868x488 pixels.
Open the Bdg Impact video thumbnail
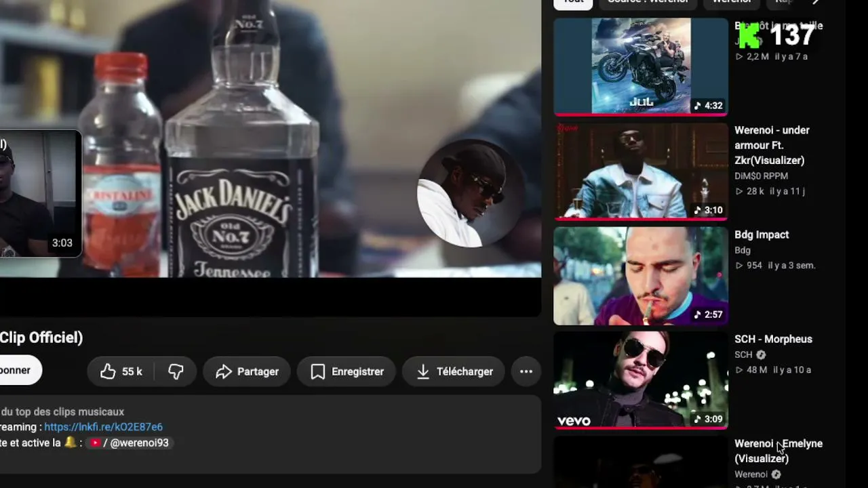tap(641, 275)
